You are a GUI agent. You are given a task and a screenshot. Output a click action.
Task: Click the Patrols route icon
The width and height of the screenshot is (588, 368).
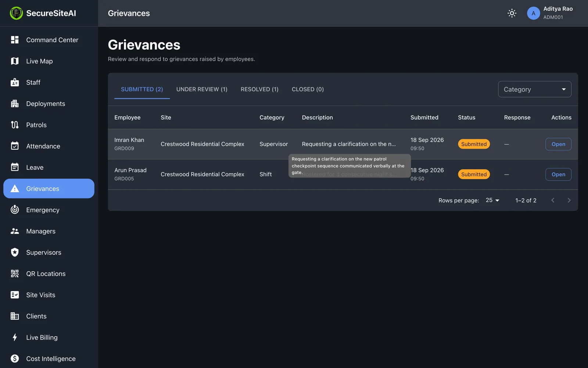(x=15, y=125)
